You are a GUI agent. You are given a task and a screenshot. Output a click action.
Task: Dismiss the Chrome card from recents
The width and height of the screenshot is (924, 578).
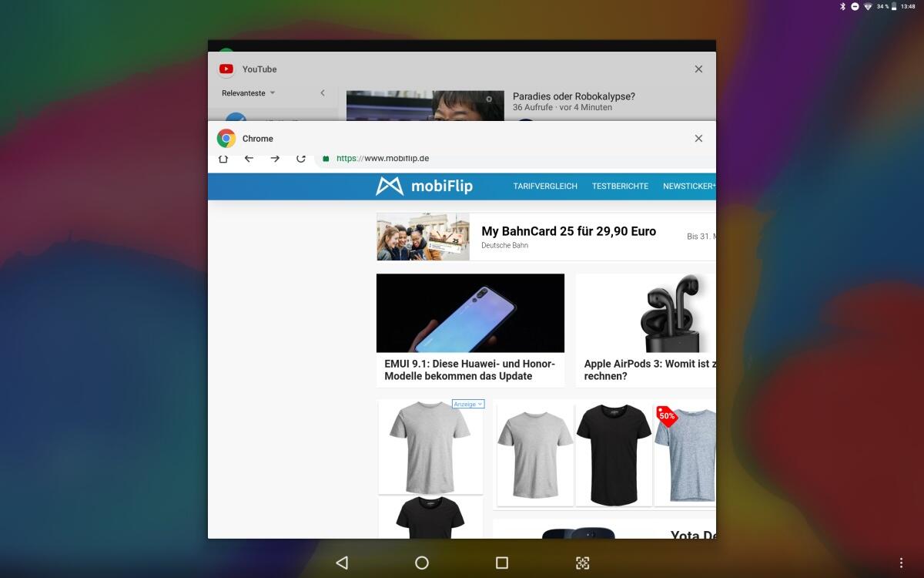pyautogui.click(x=698, y=139)
